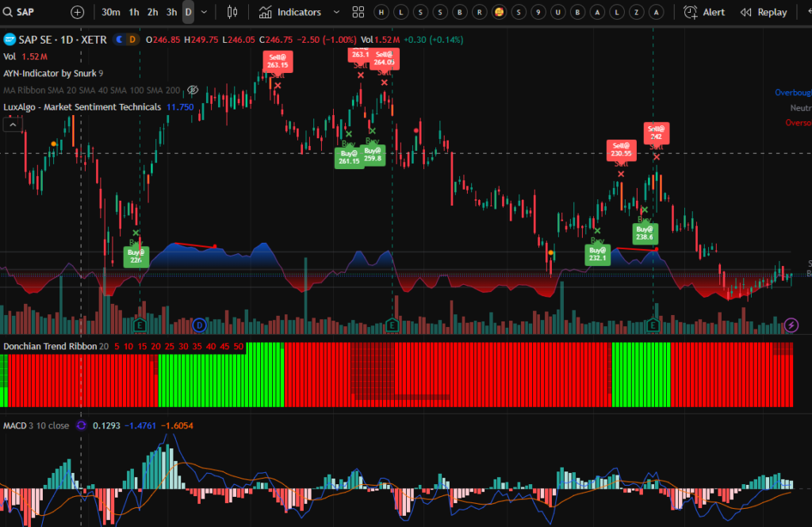Viewport: 812px width, 527px height.
Task: Toggle the session indicator next to XETR
Action: [x=119, y=39]
